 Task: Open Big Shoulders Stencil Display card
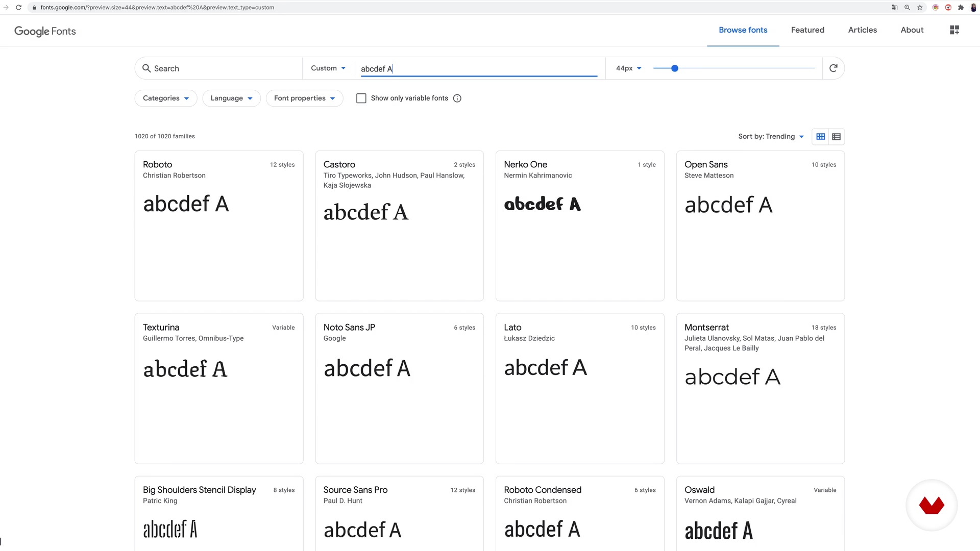tap(219, 513)
